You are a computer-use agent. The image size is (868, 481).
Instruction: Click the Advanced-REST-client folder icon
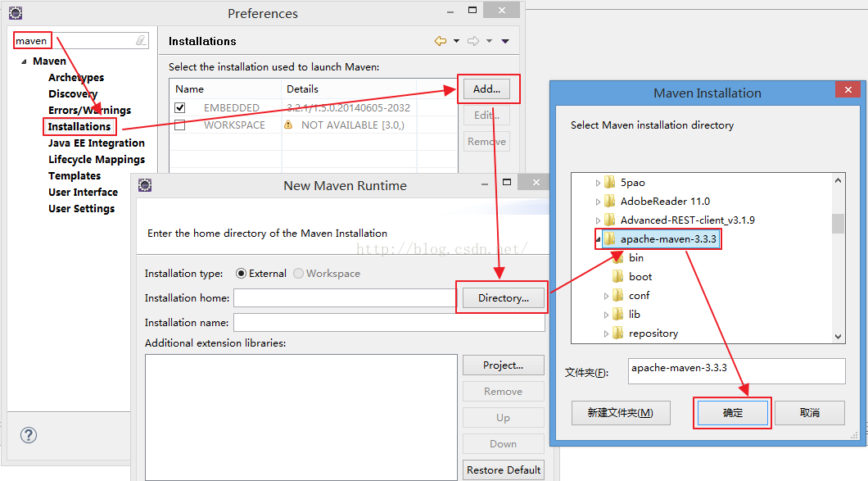610,220
